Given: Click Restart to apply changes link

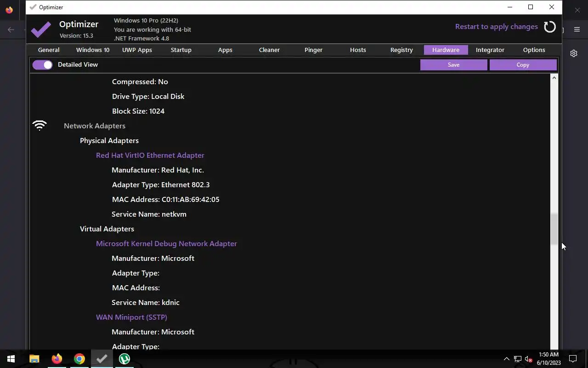Looking at the screenshot, I should point(497,27).
